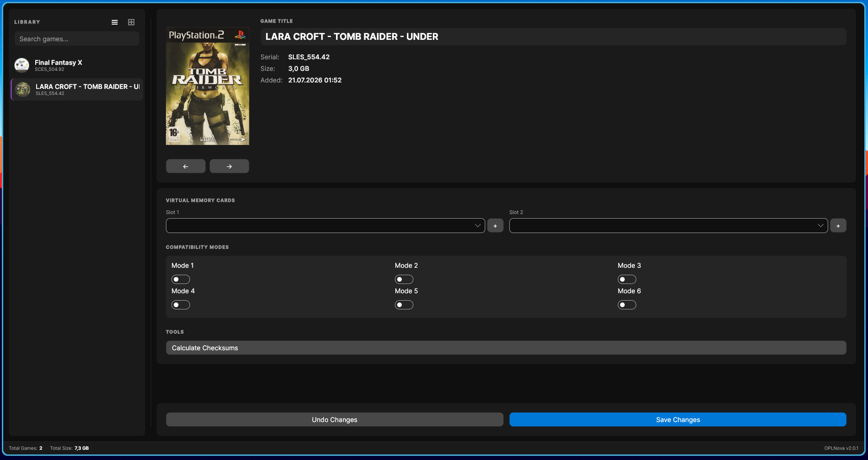Click Calculate Checksums button
The width and height of the screenshot is (868, 460).
(x=506, y=348)
